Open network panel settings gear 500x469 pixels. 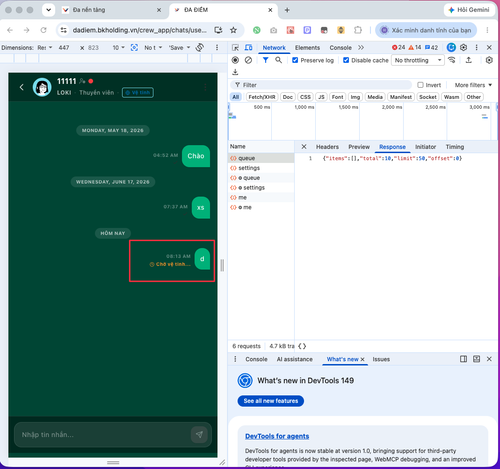click(x=489, y=60)
